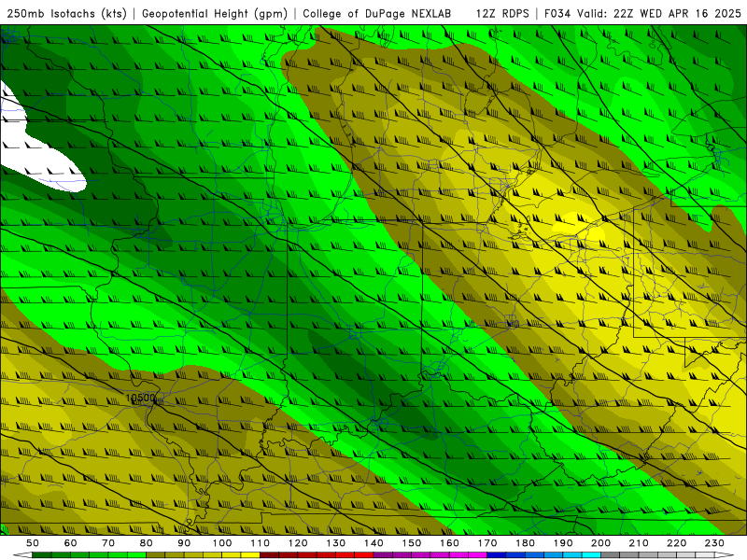This screenshot has width=747, height=560.
Task: Click the 'College of DuPage NEXLAB' title text
Action: pos(377,14)
